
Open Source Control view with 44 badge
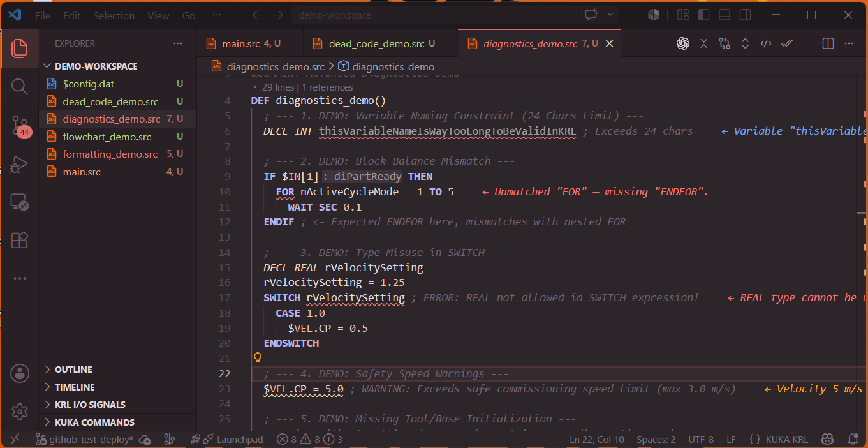[20, 126]
